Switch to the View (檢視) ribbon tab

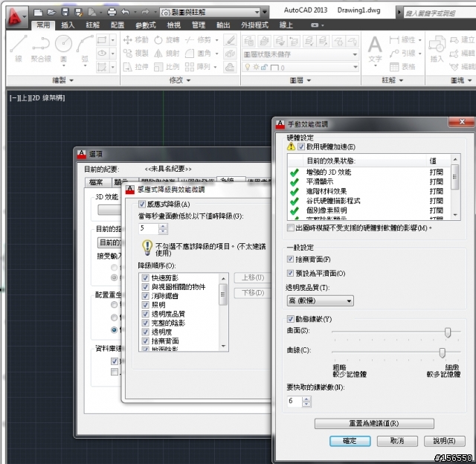click(x=173, y=25)
